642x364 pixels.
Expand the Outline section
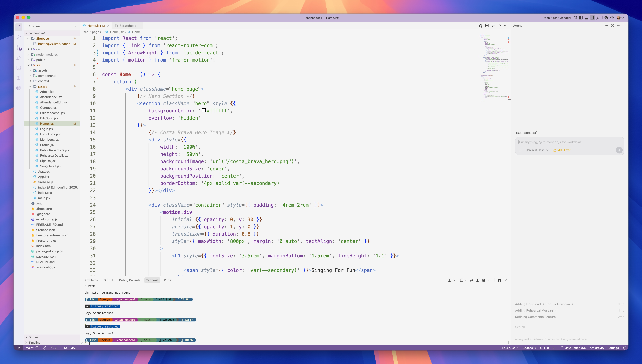(33, 337)
